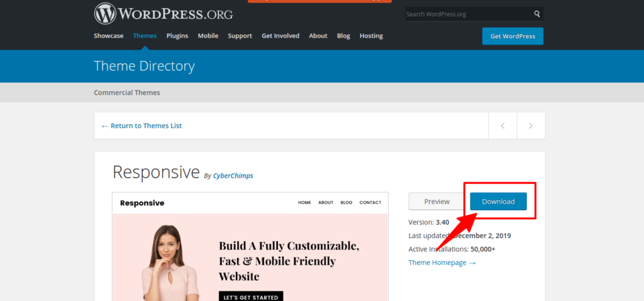Open the Support menu item

pos(240,36)
